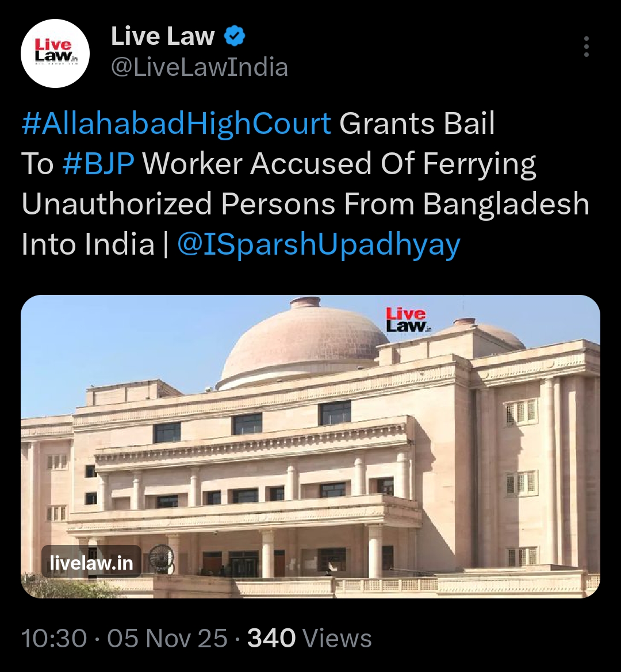Click the Live Law watermark on image

408,320
